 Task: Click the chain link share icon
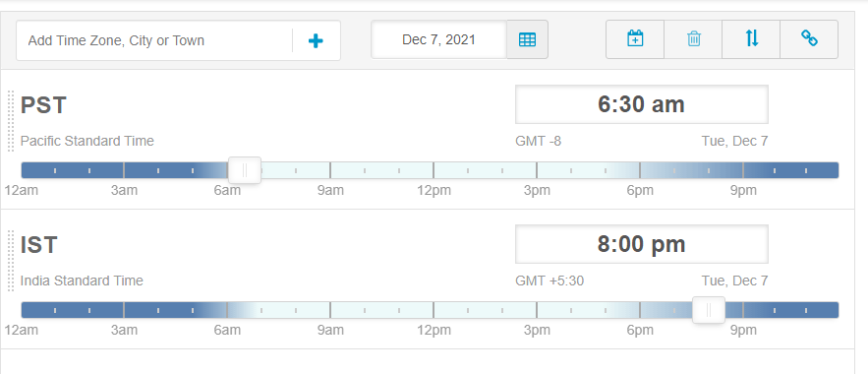tap(809, 39)
